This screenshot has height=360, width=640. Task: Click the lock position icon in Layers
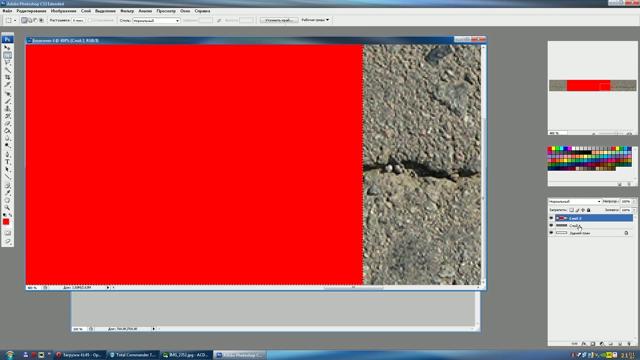583,210
